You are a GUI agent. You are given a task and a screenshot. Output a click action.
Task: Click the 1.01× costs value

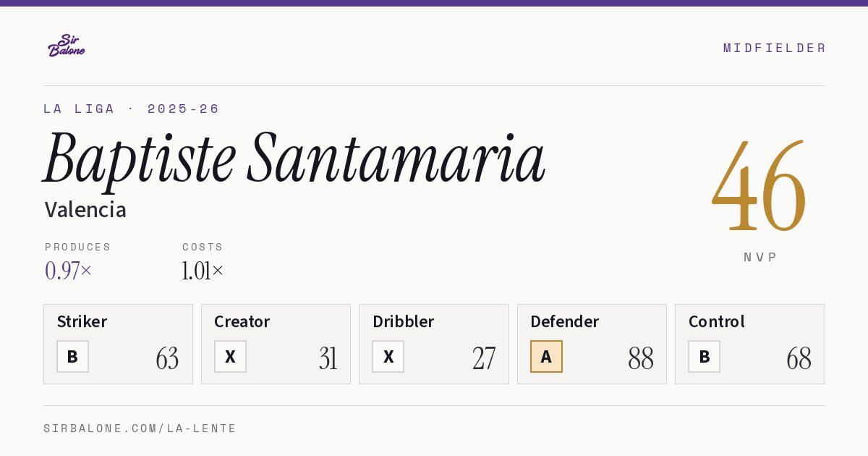tap(203, 271)
